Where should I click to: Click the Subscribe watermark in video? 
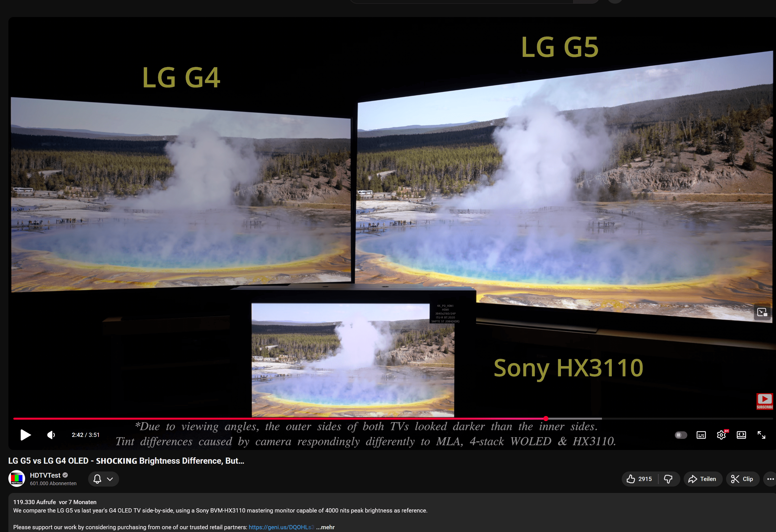[764, 401]
